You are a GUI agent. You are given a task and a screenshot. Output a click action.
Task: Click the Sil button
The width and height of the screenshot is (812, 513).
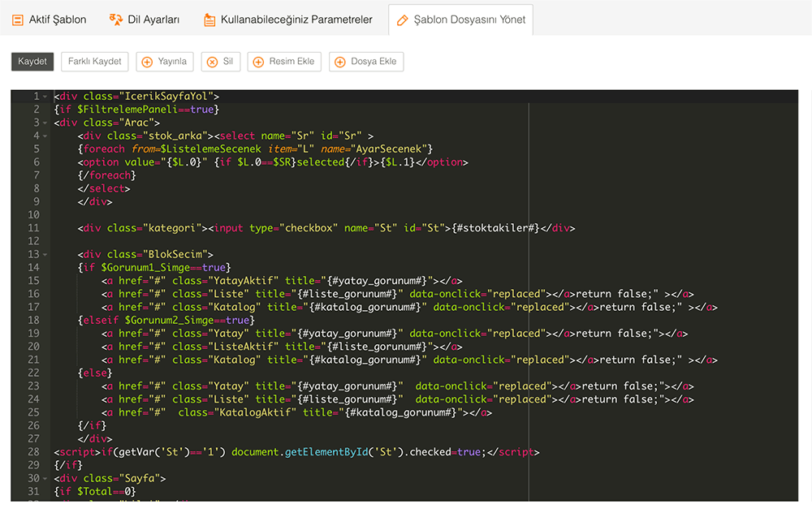pyautogui.click(x=221, y=62)
